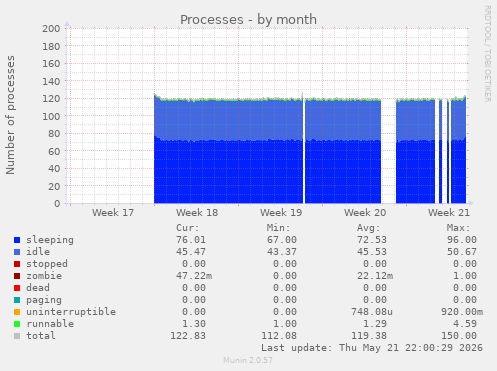This screenshot has width=497, height=371.
Task: Click the idle current value 45.47
Action: 191,252
